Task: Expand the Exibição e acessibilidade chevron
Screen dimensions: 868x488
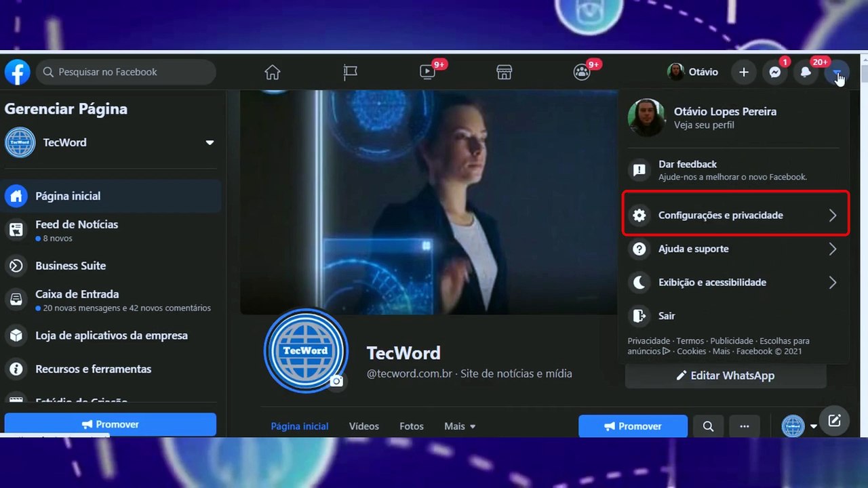Action: [x=833, y=283]
